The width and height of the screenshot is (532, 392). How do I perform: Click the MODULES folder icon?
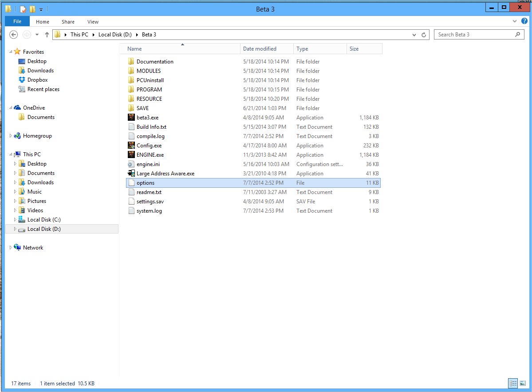(131, 71)
